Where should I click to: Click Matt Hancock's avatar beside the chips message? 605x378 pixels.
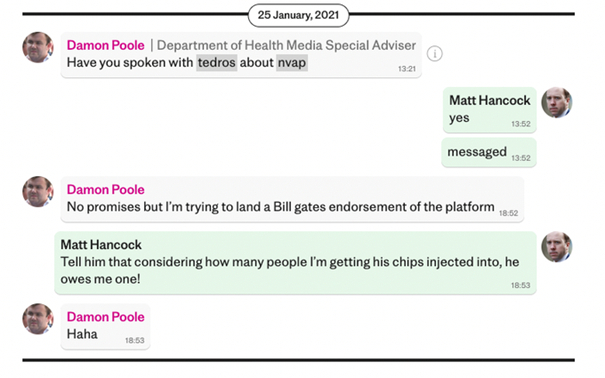pos(557,247)
